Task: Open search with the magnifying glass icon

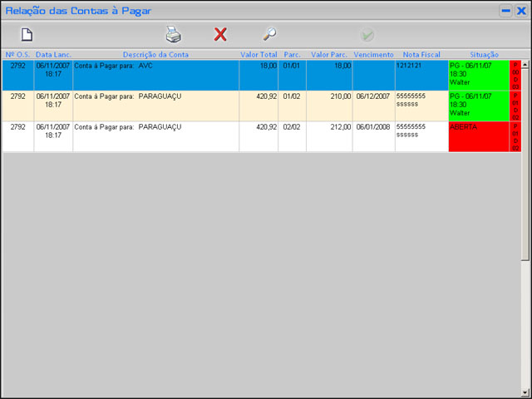Action: point(268,35)
